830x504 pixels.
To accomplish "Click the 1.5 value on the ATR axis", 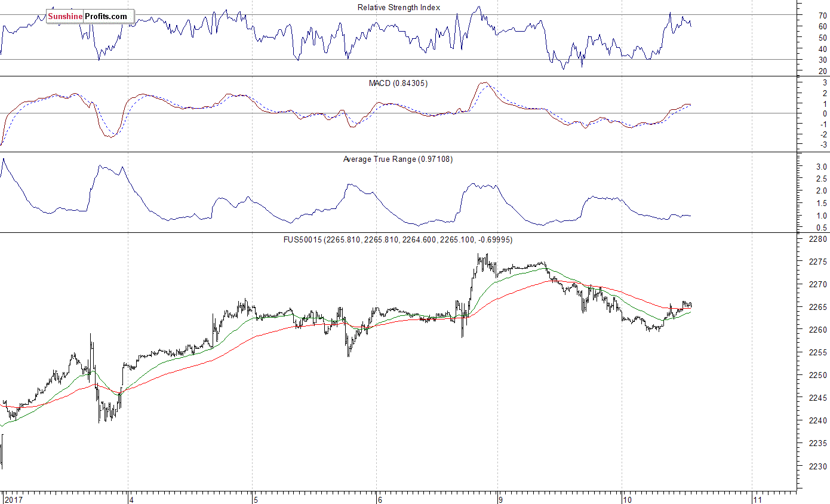I will (822, 204).
